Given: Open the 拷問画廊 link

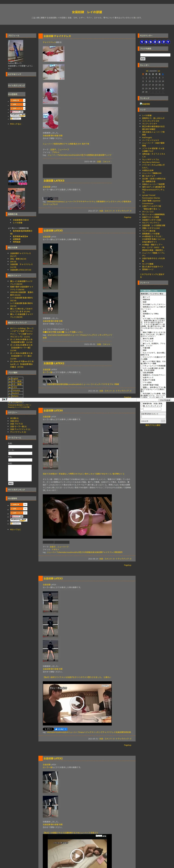Looking at the screenshot, I should pyautogui.click(x=17, y=242).
